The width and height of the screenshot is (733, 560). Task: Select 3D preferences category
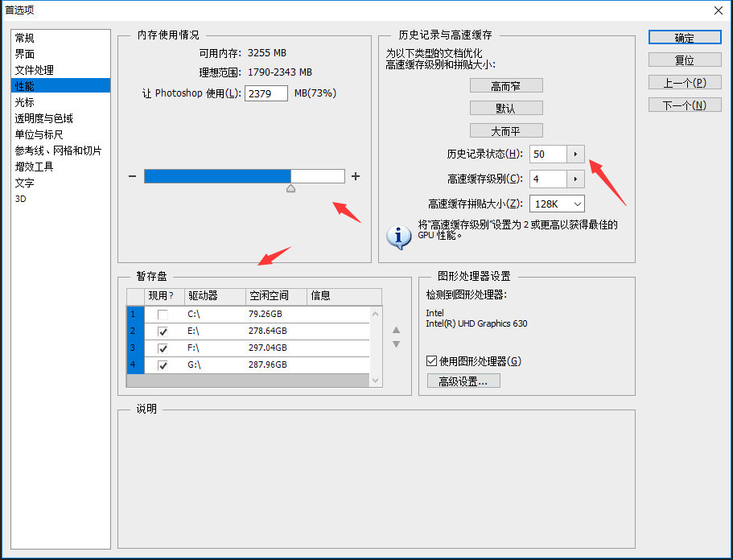click(61, 199)
